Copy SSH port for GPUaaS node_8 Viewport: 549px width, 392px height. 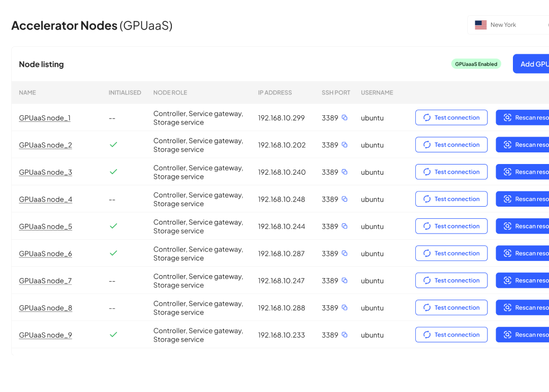(344, 308)
